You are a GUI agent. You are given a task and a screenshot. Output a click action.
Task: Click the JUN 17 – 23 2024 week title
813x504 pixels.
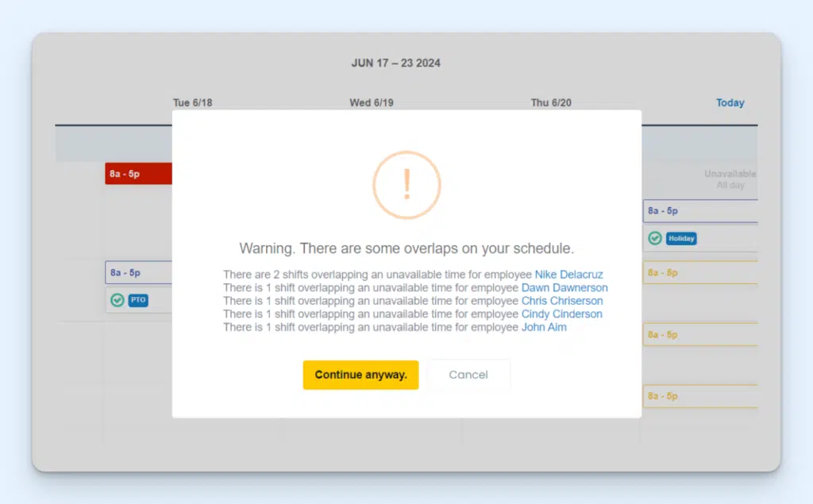pos(395,63)
